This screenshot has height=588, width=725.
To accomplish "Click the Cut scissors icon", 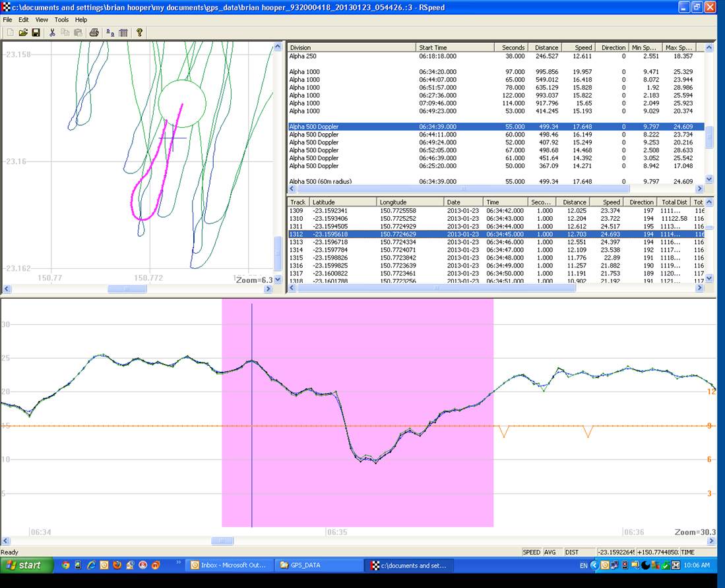I will (x=53, y=32).
